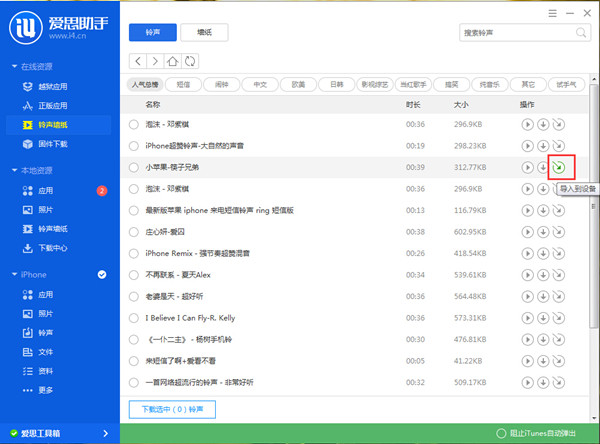Download the 庄心妍-爱囚 ringtone
The image size is (600, 444).
click(542, 231)
